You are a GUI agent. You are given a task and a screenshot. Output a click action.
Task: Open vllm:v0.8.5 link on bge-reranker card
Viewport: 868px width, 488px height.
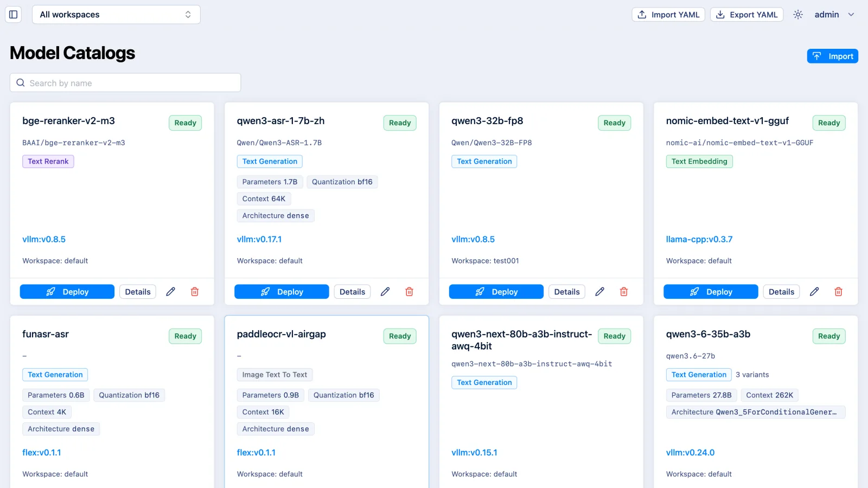click(x=44, y=239)
